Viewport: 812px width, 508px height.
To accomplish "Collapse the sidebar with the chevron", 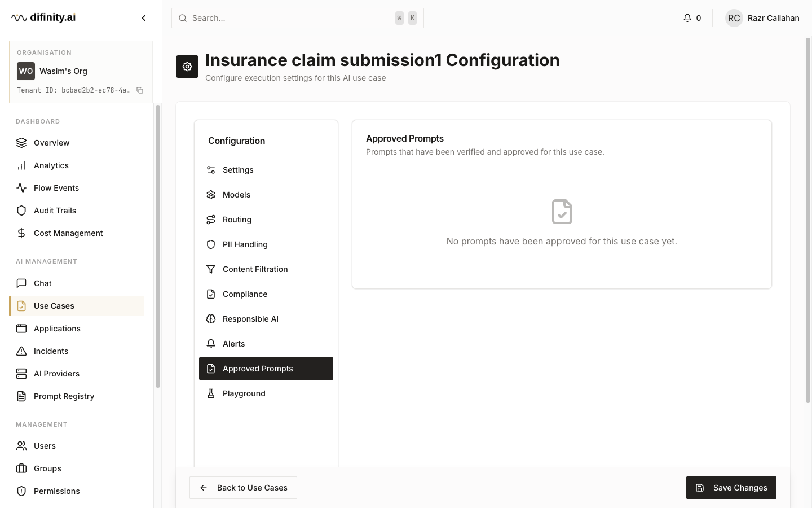I will click(144, 18).
